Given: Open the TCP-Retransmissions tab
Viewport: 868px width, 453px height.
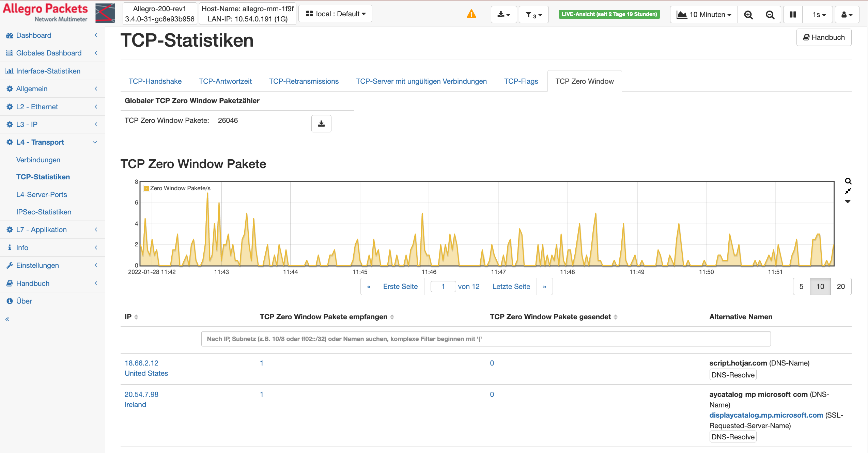Looking at the screenshot, I should point(304,81).
